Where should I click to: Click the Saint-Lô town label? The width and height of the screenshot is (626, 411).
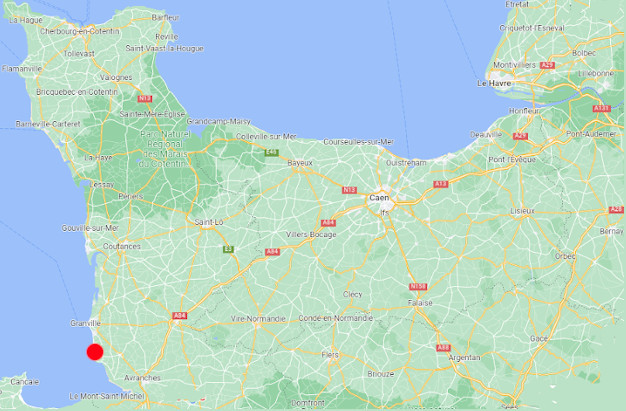(x=209, y=222)
